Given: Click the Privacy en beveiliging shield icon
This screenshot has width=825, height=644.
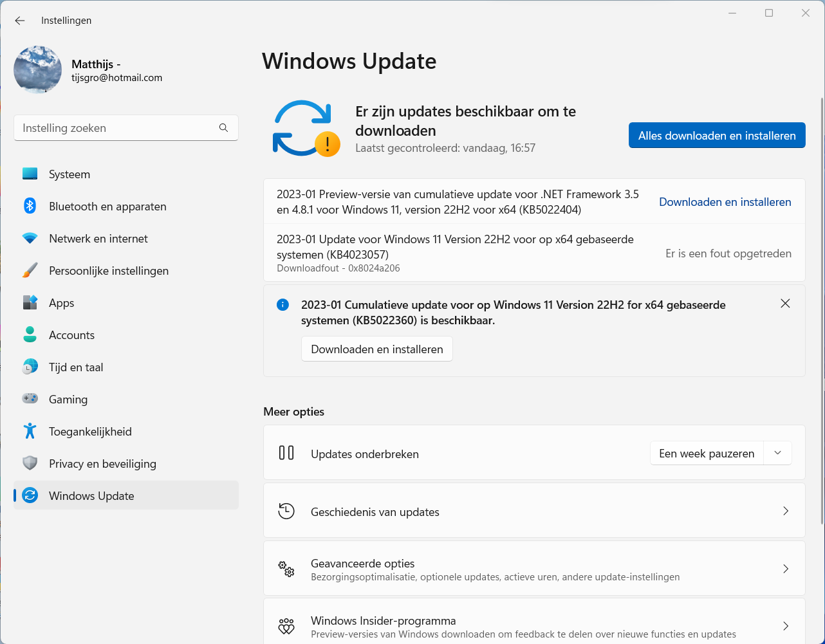Looking at the screenshot, I should click(x=30, y=463).
